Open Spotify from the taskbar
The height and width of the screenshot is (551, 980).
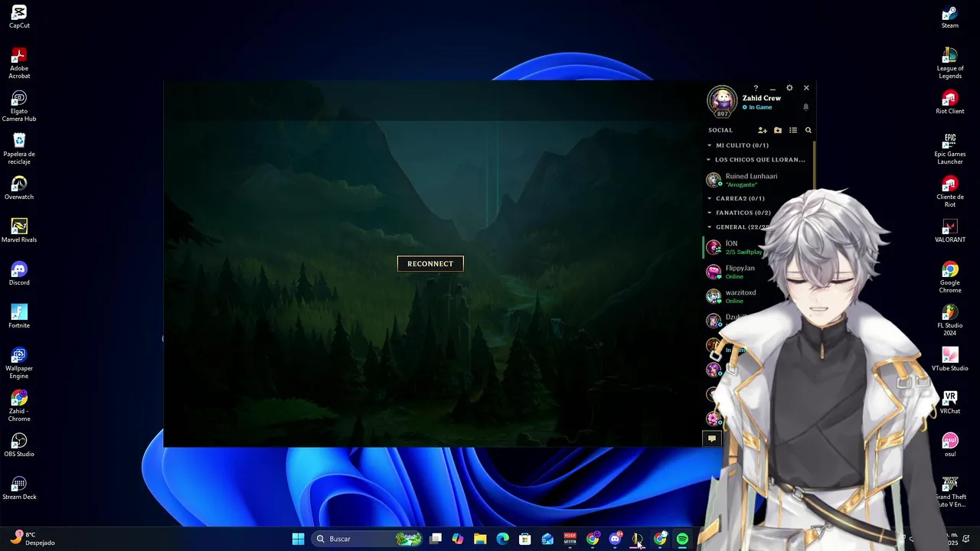coord(682,539)
